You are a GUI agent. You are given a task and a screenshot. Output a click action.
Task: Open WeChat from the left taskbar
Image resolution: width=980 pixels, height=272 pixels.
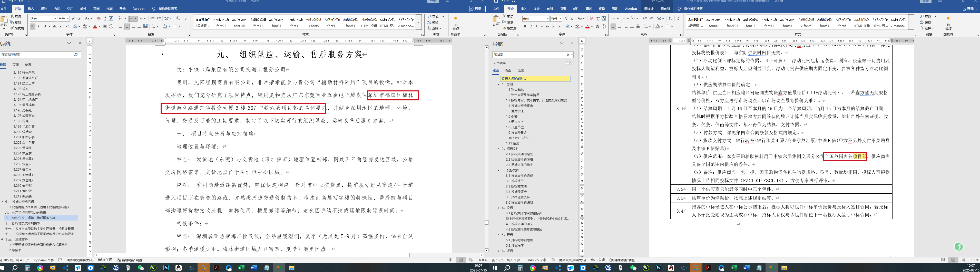point(141,268)
